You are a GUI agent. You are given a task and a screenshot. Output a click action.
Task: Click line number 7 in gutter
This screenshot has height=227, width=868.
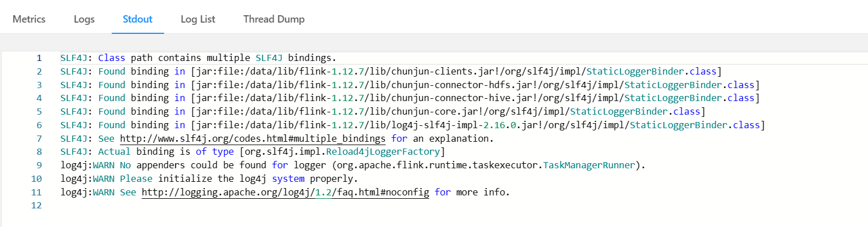(39, 138)
